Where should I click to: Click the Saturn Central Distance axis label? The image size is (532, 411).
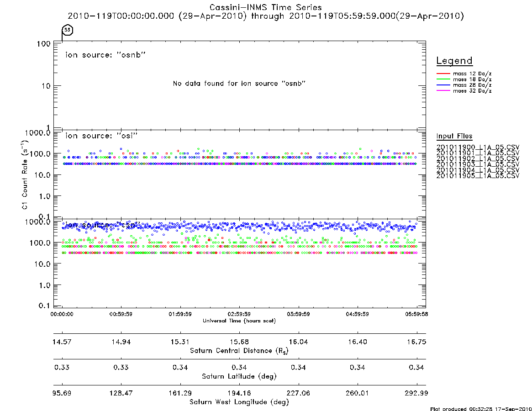click(239, 351)
